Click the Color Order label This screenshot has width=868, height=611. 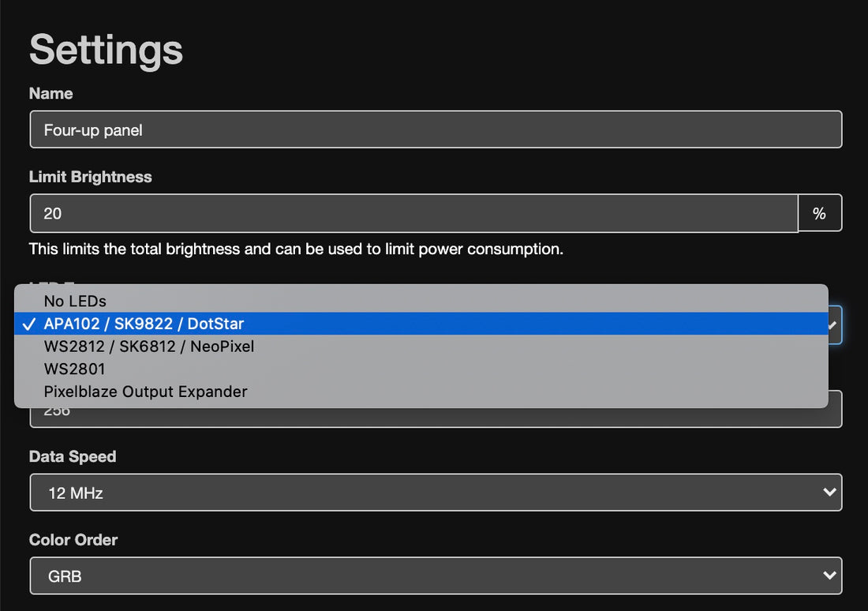pos(73,540)
